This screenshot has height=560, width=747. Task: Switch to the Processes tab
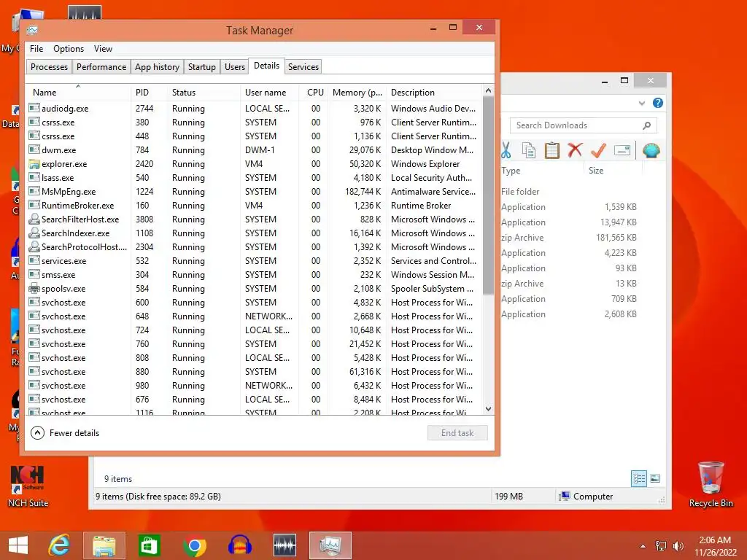[x=49, y=66]
